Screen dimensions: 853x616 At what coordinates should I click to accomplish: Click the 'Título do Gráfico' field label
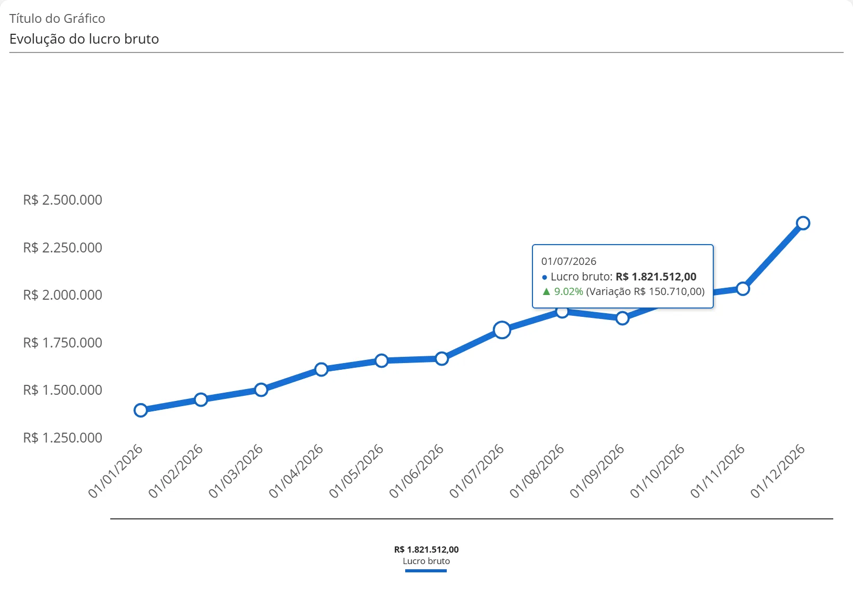click(57, 19)
